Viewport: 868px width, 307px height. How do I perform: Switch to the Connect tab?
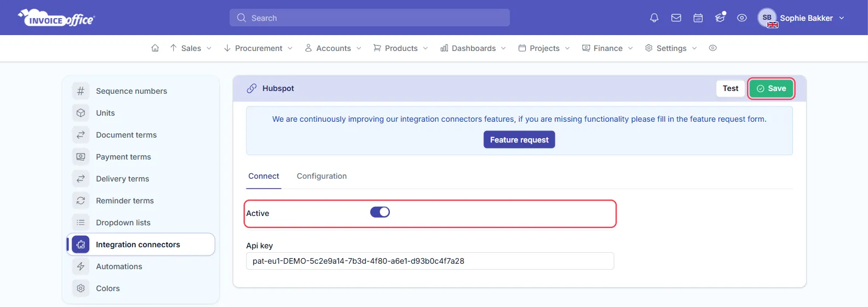point(263,176)
